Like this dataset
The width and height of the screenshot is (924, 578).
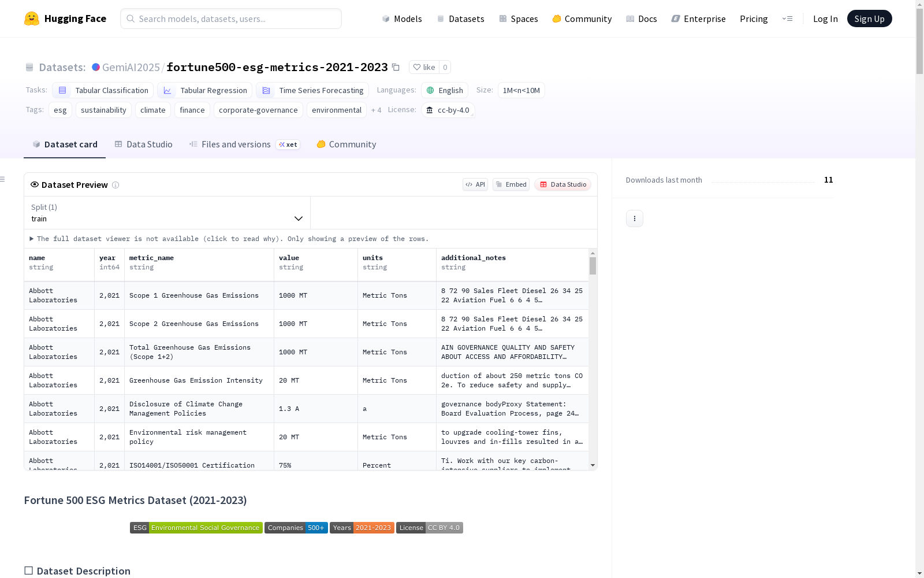(x=424, y=67)
